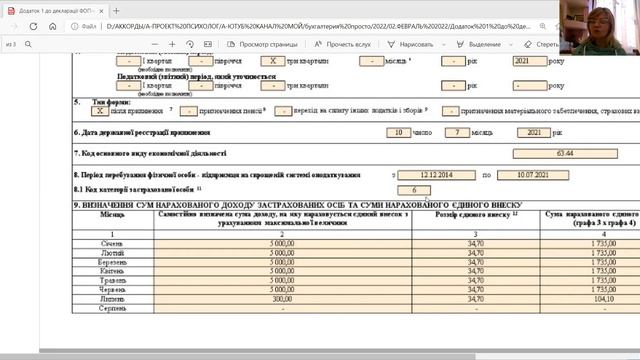Check the півріччя box in the 2021 row
Screen dimensions: 640x360
coord(200,61)
